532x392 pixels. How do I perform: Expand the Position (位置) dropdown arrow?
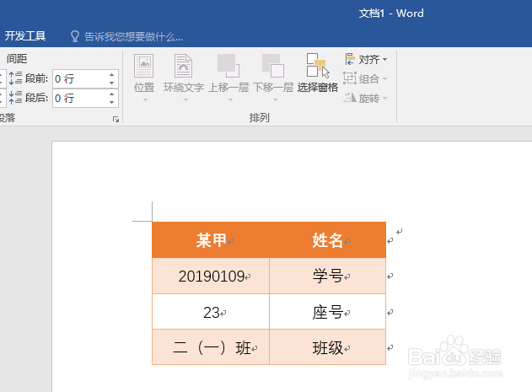(x=145, y=99)
